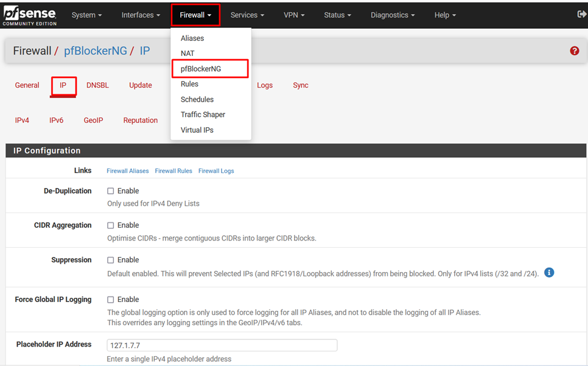Click the pfSense Community Edition logo
Image resolution: width=588 pixels, height=366 pixels.
click(30, 16)
